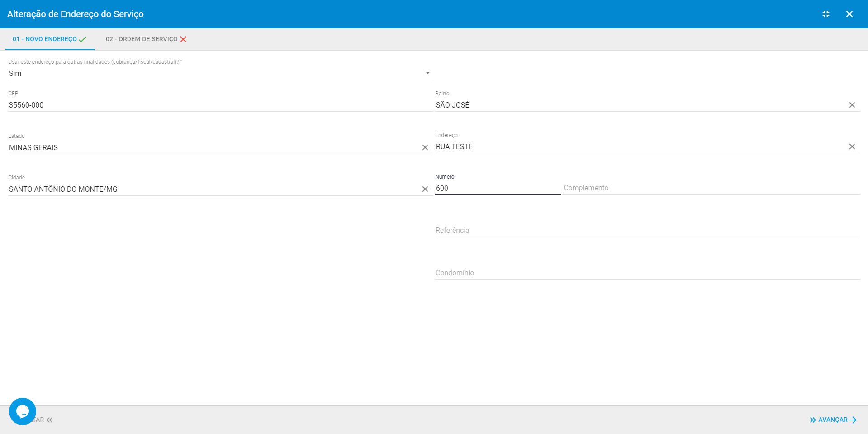This screenshot has width=868, height=434.
Task: Click the CEP field 35560-000
Action: coord(220,105)
